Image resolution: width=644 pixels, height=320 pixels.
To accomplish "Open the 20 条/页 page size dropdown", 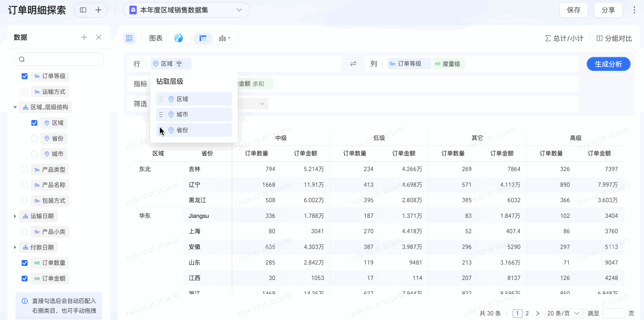I will (x=564, y=314).
